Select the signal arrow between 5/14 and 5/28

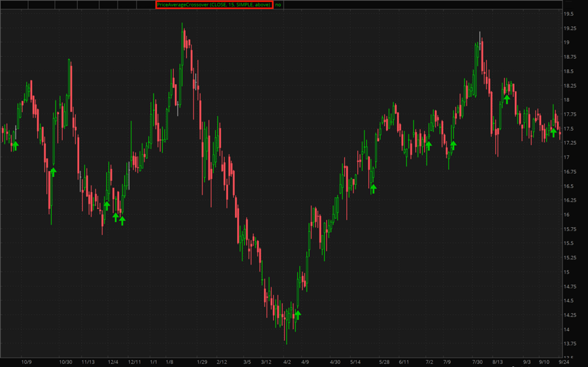[374, 189]
